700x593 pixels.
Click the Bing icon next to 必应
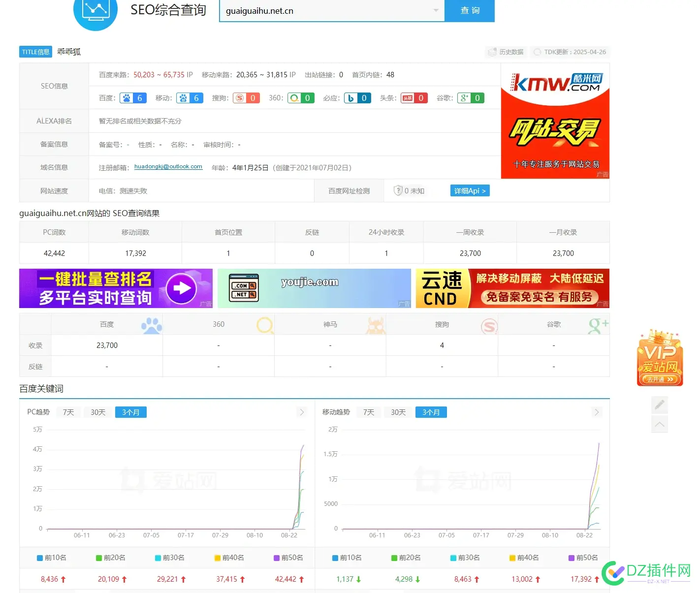pyautogui.click(x=352, y=98)
